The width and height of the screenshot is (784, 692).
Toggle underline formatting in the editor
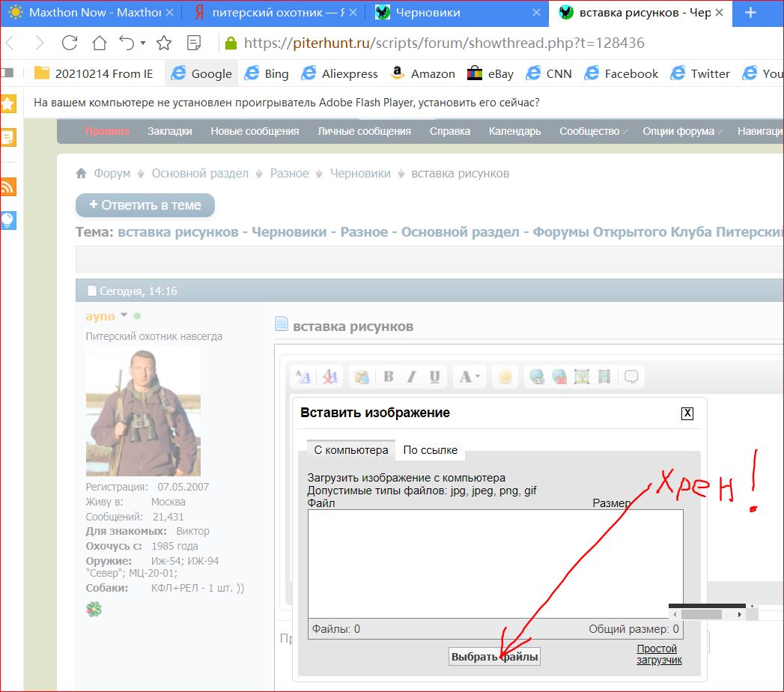(434, 377)
